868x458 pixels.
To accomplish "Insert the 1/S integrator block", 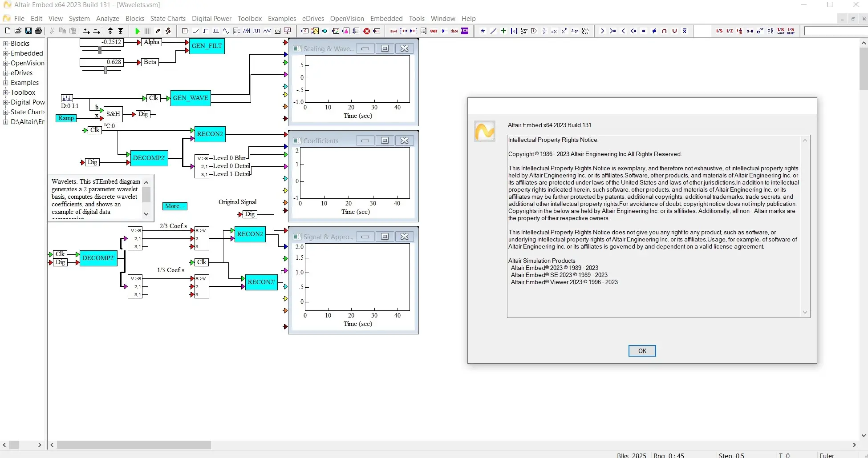I will click(719, 31).
